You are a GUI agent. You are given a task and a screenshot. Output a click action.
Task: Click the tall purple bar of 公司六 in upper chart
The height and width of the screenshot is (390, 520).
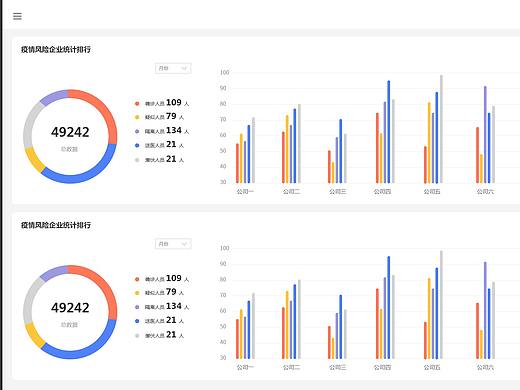point(485,135)
